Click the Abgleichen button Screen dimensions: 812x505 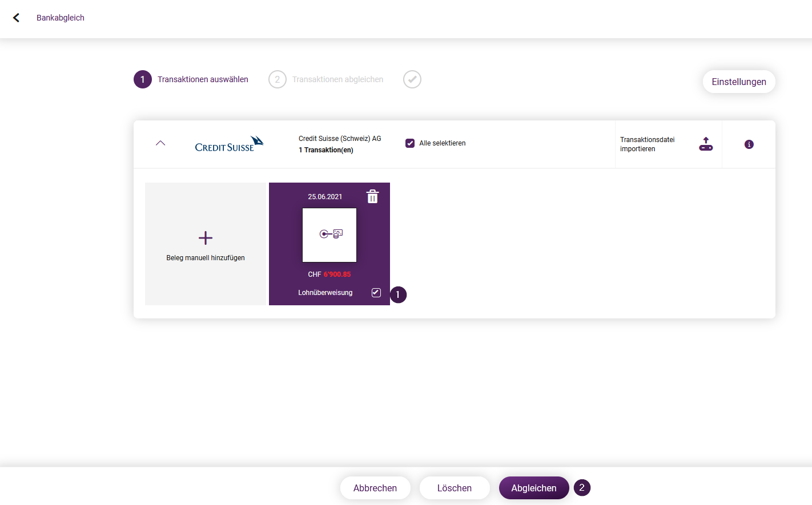click(x=534, y=488)
